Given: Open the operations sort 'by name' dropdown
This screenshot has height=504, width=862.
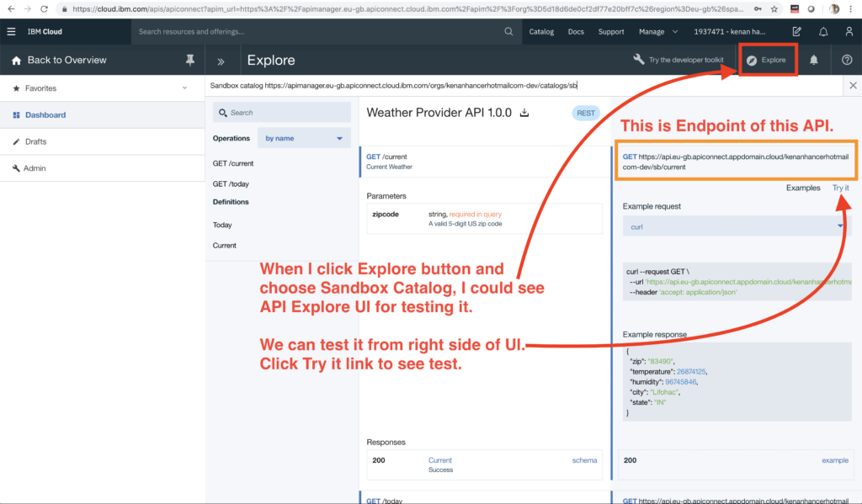Looking at the screenshot, I should click(x=304, y=139).
